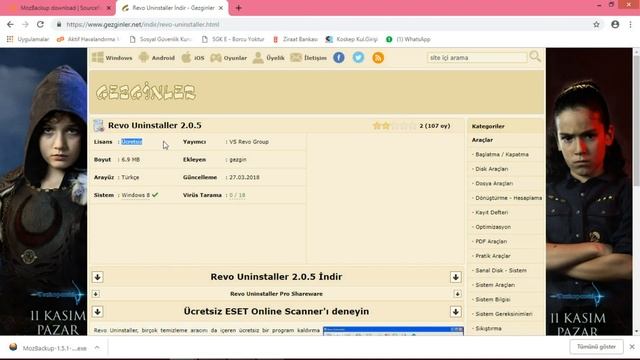Visit the site's Facebook page icon
The height and width of the screenshot is (360, 640).
338,58
